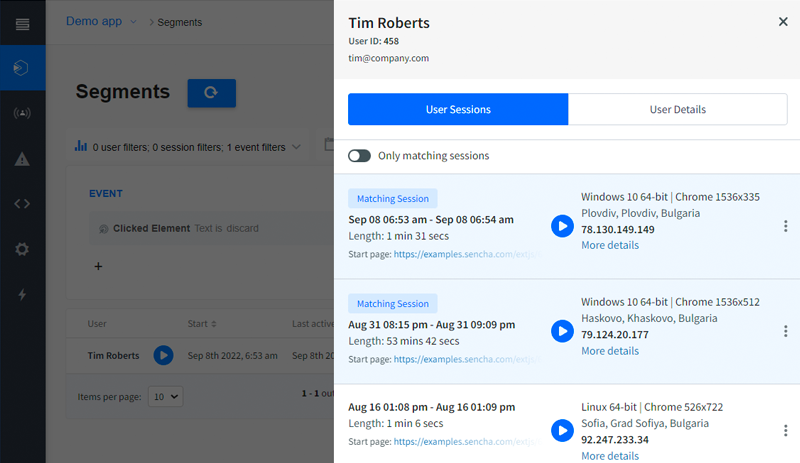Switch to User Details tab
Image resolution: width=800 pixels, height=463 pixels.
678,109
